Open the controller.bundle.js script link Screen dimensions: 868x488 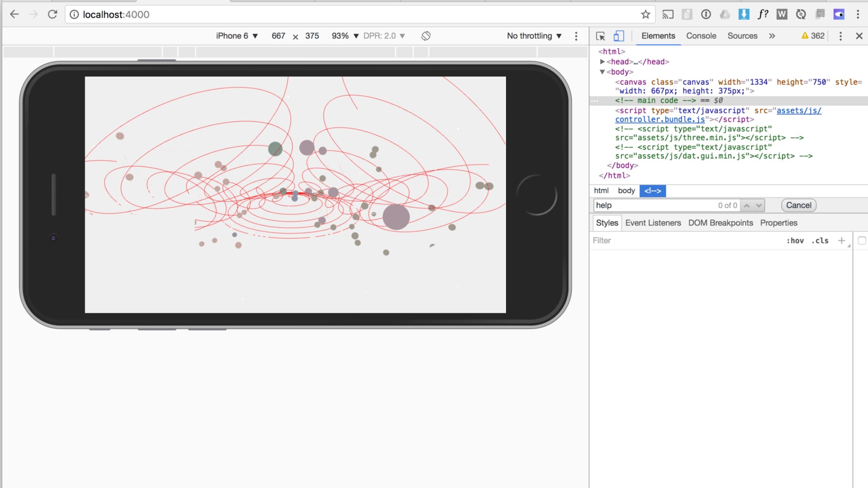click(x=718, y=115)
